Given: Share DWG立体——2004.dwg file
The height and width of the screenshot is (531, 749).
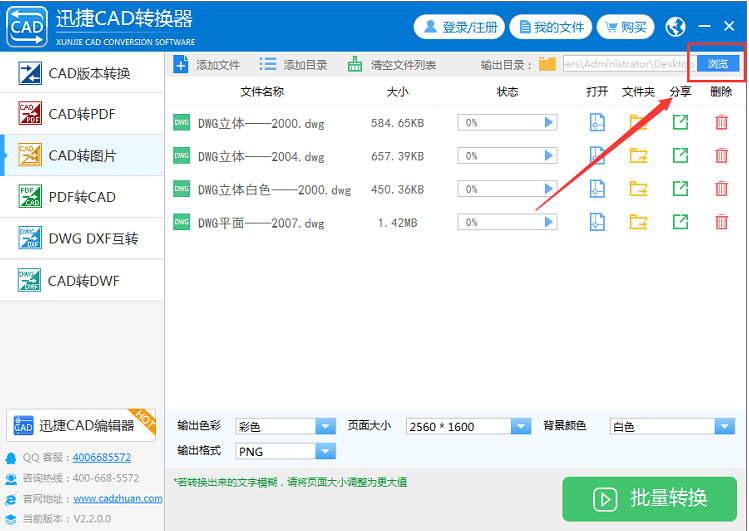Looking at the screenshot, I should (680, 155).
